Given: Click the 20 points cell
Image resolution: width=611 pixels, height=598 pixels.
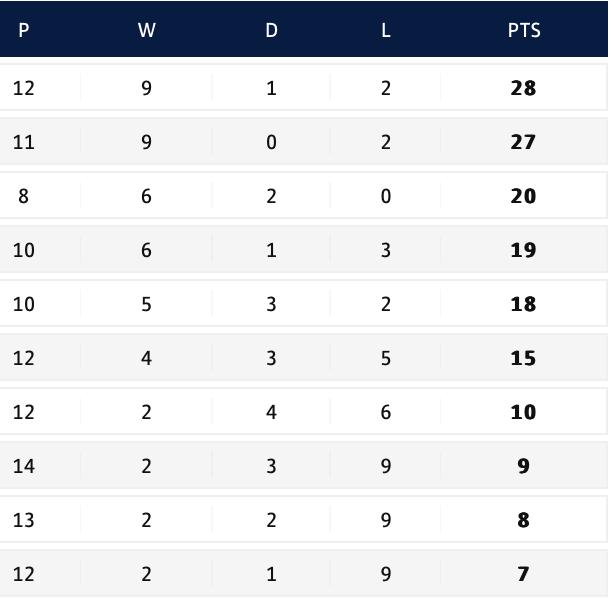Looking at the screenshot, I should point(523,196).
